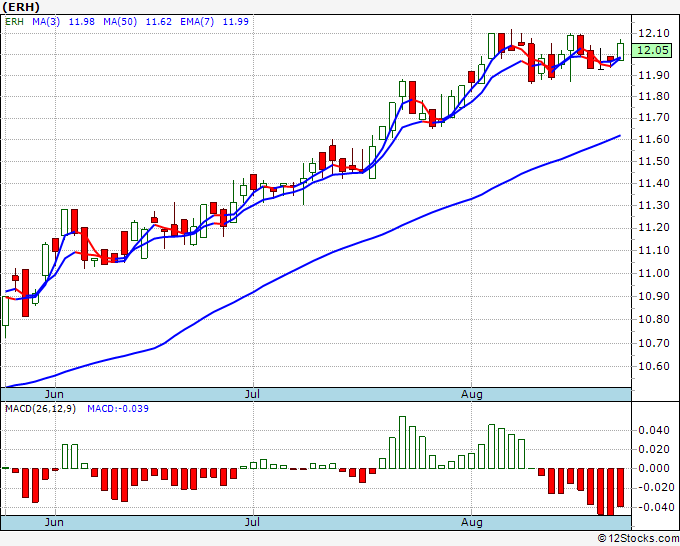Click the MA(3) value 11.98

(x=82, y=22)
